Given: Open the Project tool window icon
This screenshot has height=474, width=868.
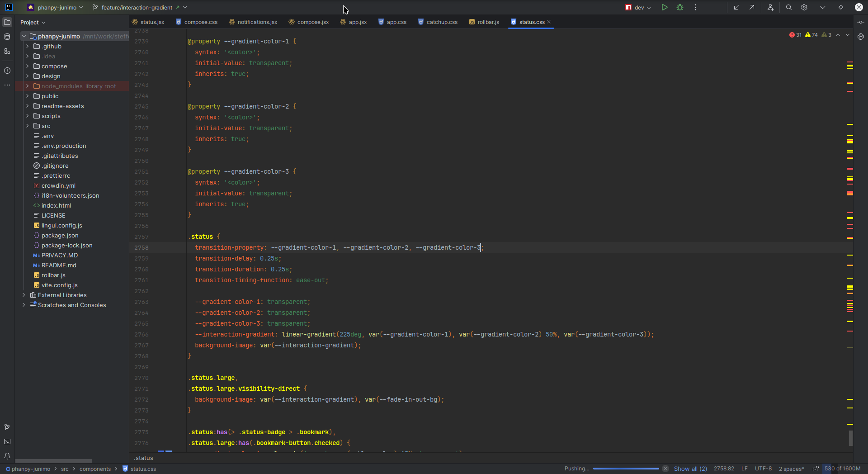Looking at the screenshot, I should pos(7,22).
